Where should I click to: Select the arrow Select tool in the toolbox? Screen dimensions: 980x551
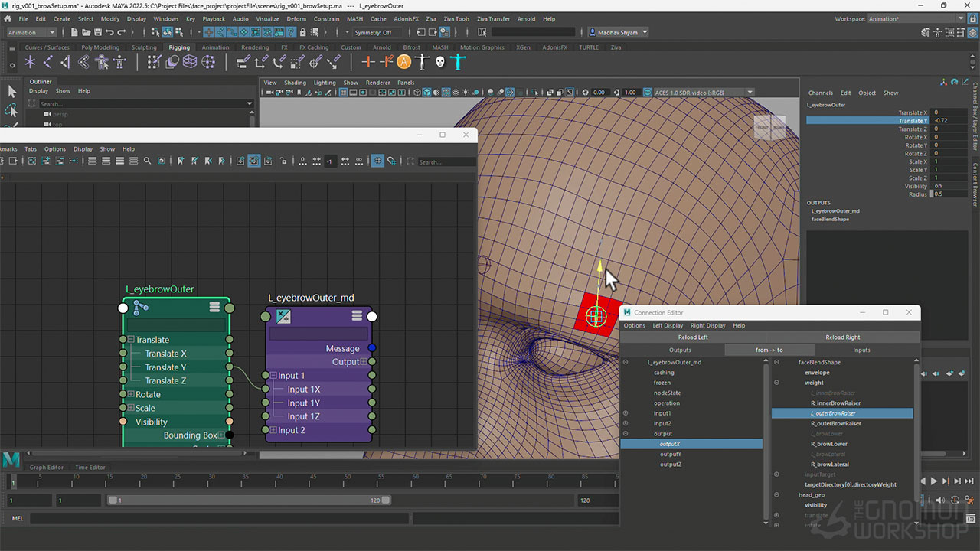(x=11, y=91)
